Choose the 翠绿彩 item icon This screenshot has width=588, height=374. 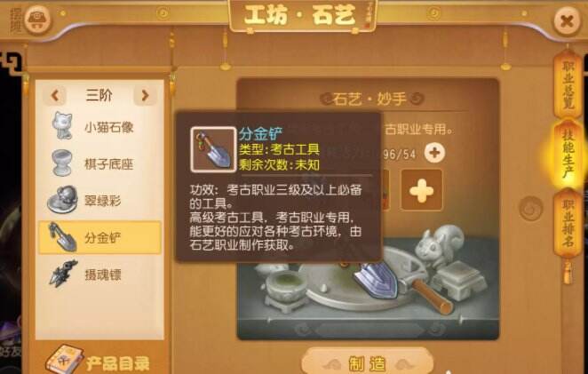coord(63,200)
